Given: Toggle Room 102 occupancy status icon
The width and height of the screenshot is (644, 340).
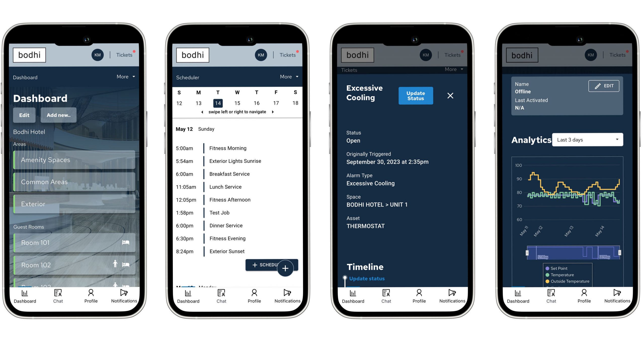Looking at the screenshot, I should 115,264.
